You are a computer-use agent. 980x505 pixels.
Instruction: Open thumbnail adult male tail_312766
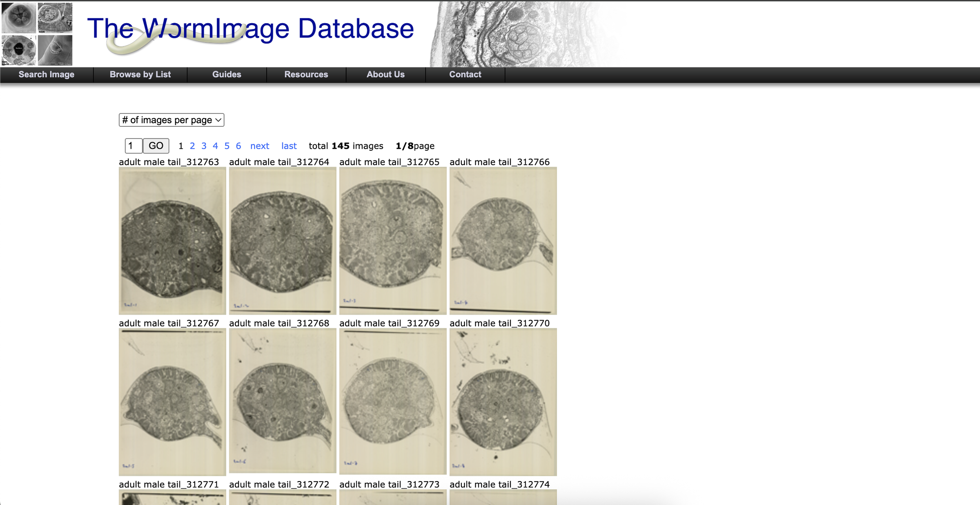coord(503,241)
